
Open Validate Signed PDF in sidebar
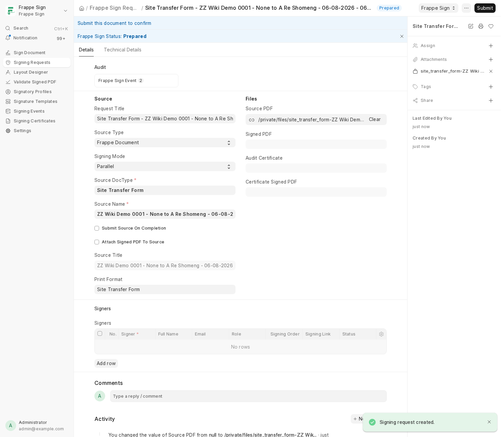pos(37,82)
